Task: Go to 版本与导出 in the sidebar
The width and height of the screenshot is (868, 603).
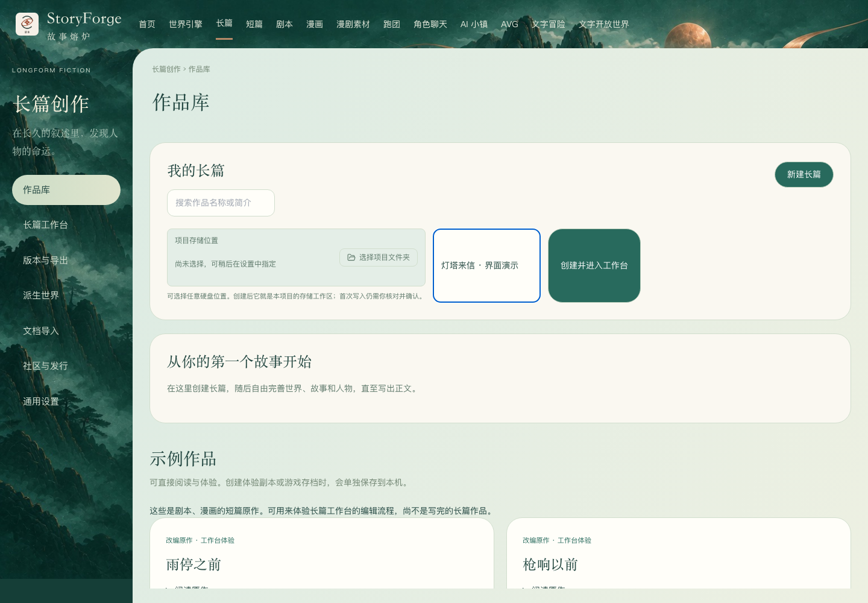Action: [66, 260]
